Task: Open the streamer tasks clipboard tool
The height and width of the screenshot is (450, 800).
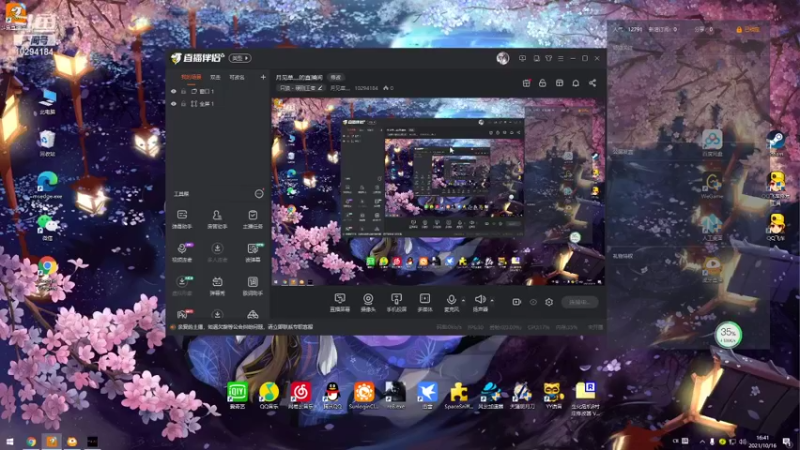Action: [253, 219]
